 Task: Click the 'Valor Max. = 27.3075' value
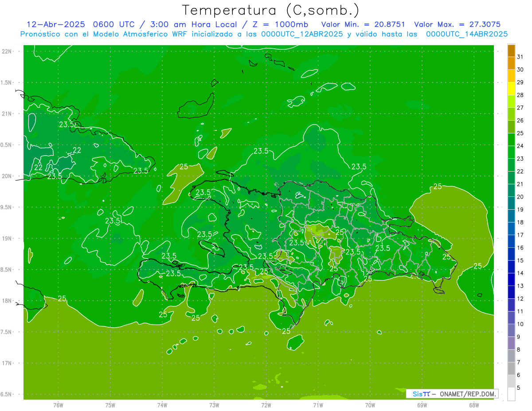tap(457, 24)
